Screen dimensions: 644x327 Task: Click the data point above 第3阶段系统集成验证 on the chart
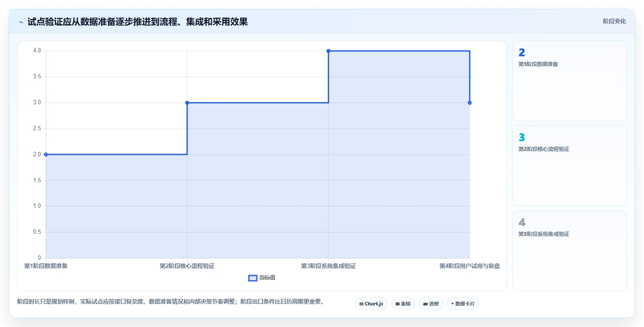pyautogui.click(x=329, y=51)
